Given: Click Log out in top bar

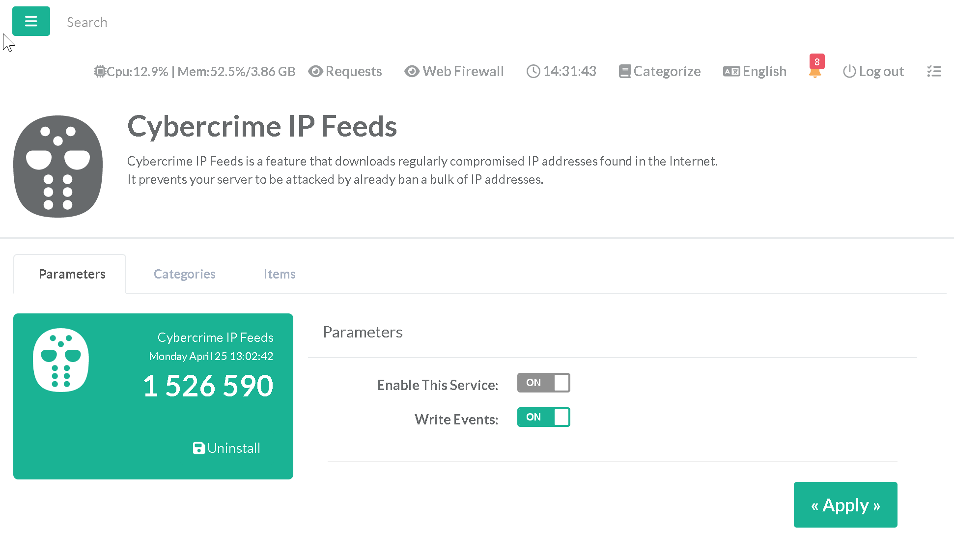Looking at the screenshot, I should [x=873, y=72].
